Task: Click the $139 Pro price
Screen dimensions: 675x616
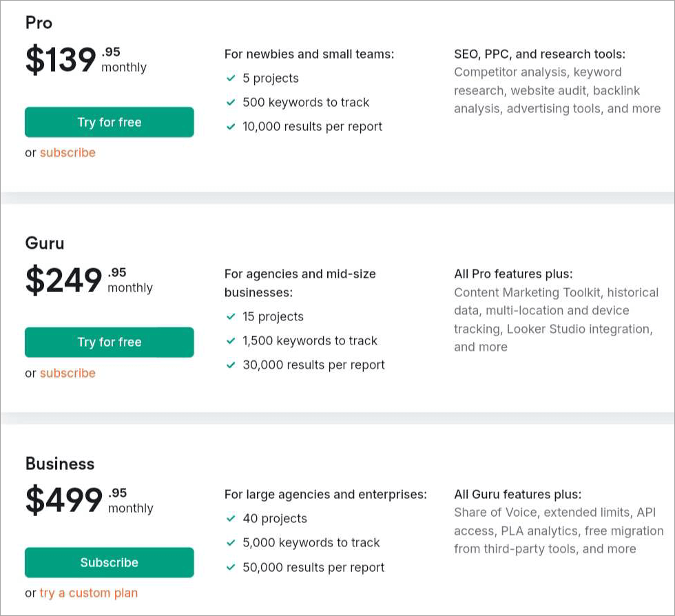Action: point(61,60)
